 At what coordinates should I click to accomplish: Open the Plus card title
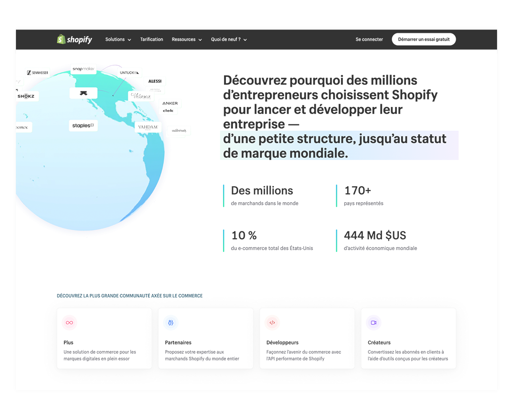[x=69, y=343]
